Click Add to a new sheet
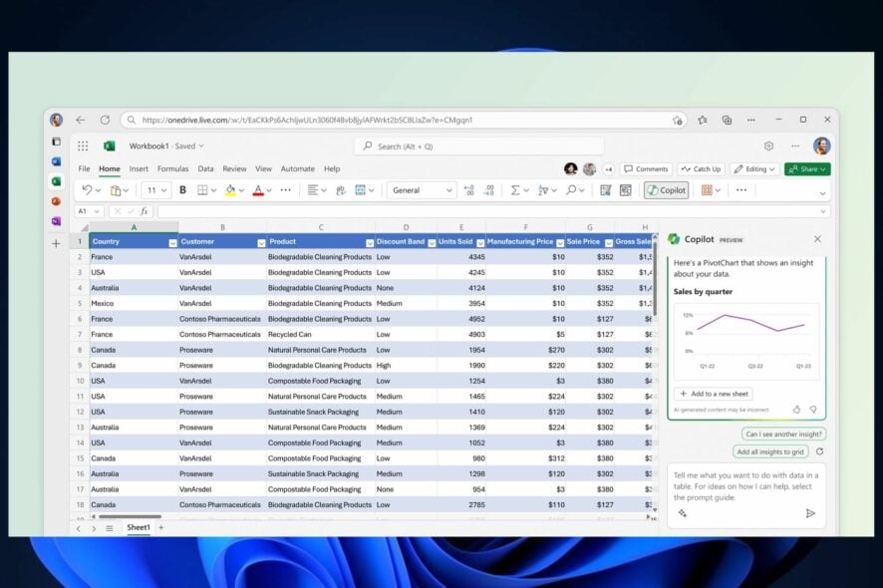The height and width of the screenshot is (588, 883). coord(714,394)
